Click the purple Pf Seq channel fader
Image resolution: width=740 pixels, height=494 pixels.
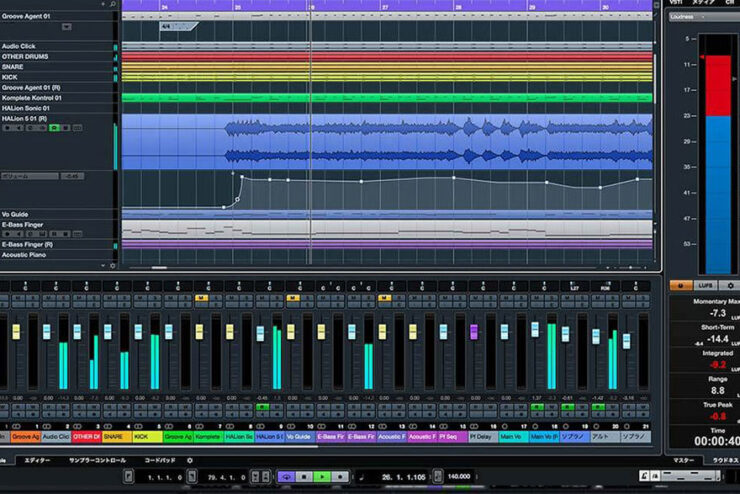(x=474, y=331)
